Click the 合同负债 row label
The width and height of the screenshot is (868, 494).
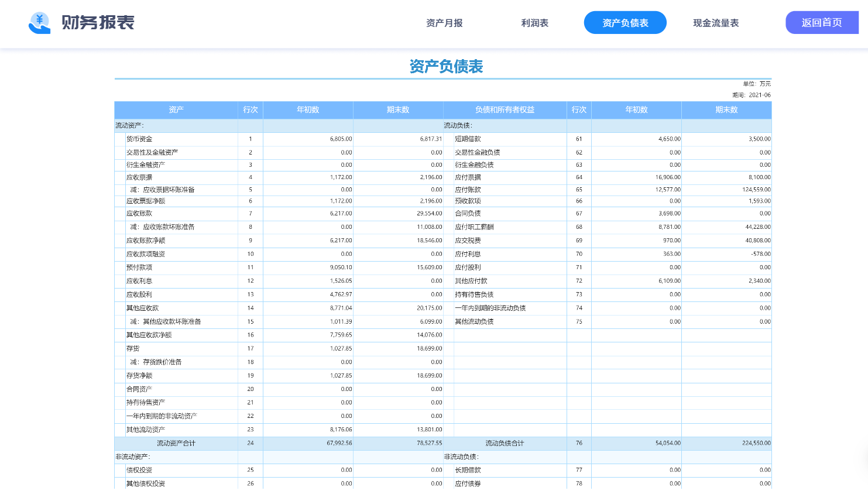coord(468,213)
